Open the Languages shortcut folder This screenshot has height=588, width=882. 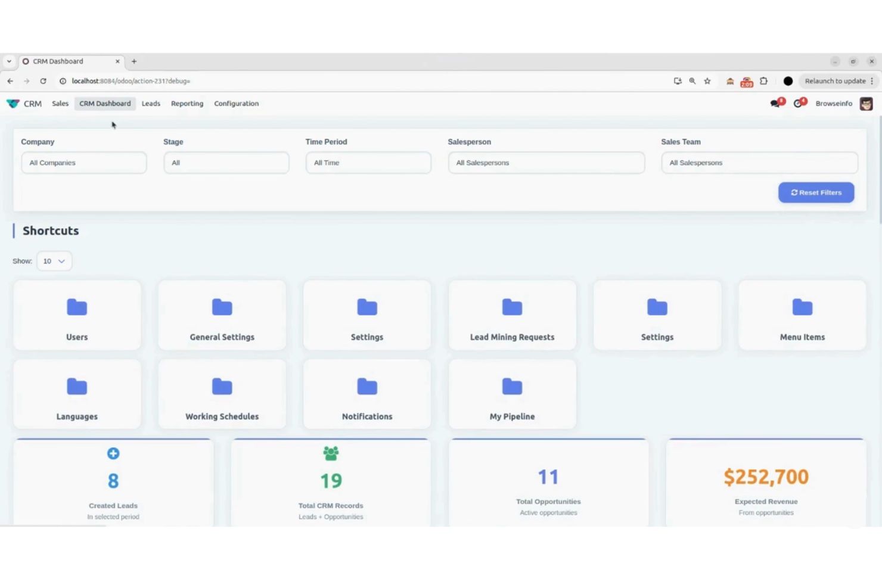(x=77, y=394)
